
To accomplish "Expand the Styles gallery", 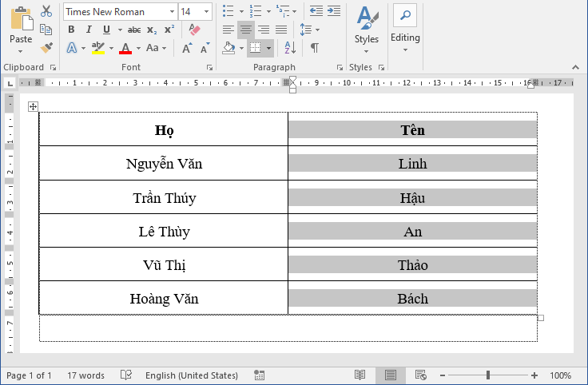I will [x=367, y=29].
